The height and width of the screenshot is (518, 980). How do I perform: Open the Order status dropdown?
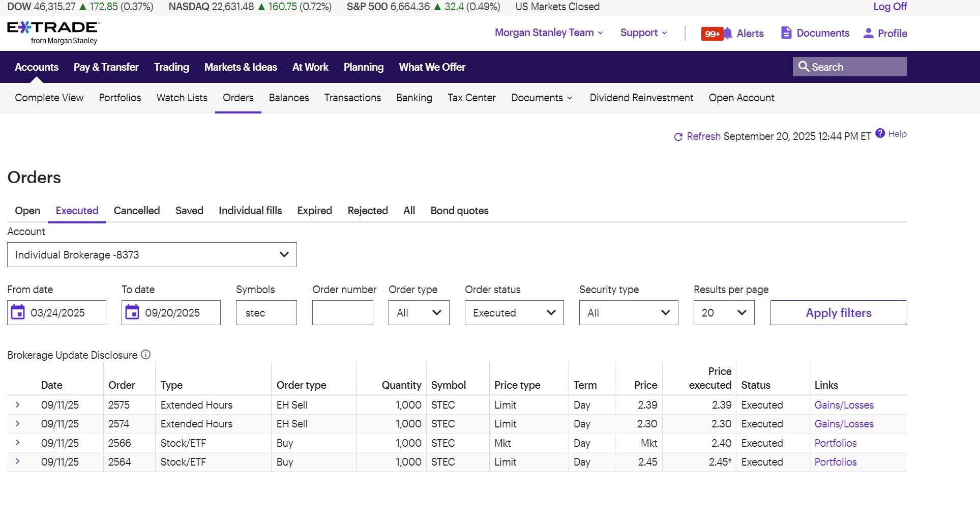(514, 313)
